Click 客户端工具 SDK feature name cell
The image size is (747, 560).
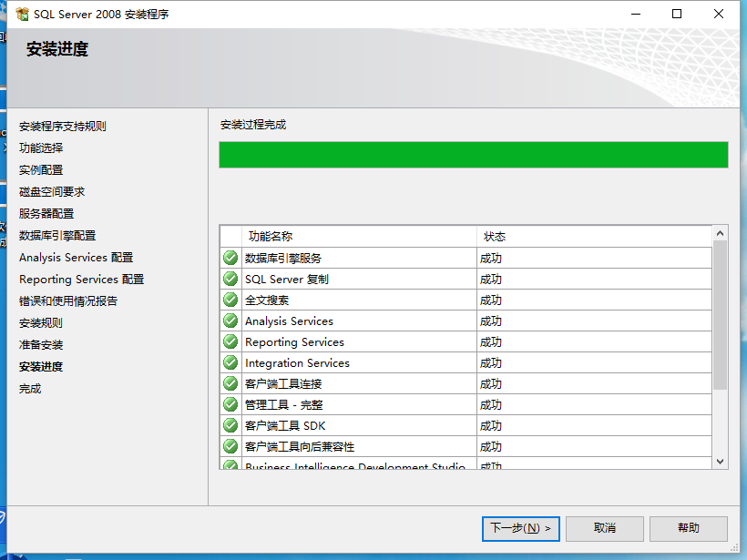coord(359,426)
